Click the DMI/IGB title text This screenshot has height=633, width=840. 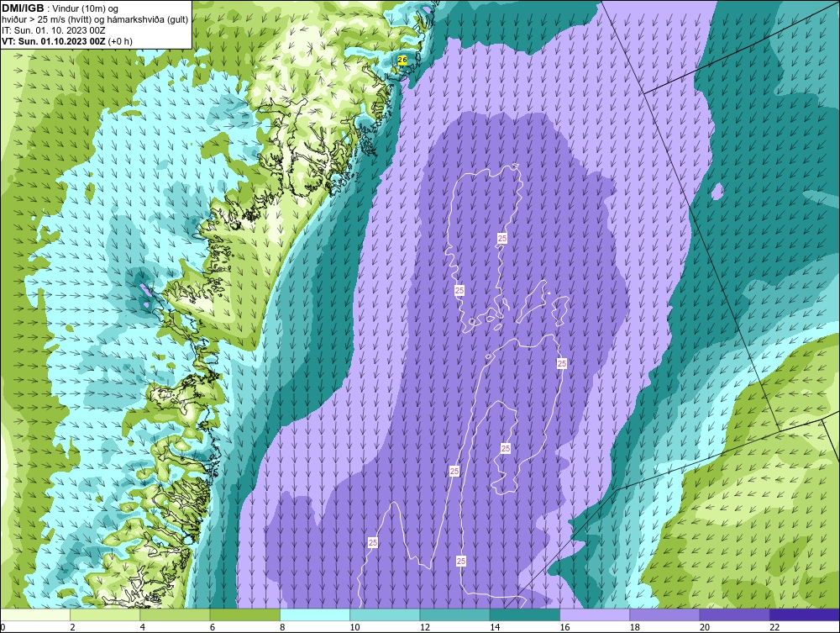point(23,8)
